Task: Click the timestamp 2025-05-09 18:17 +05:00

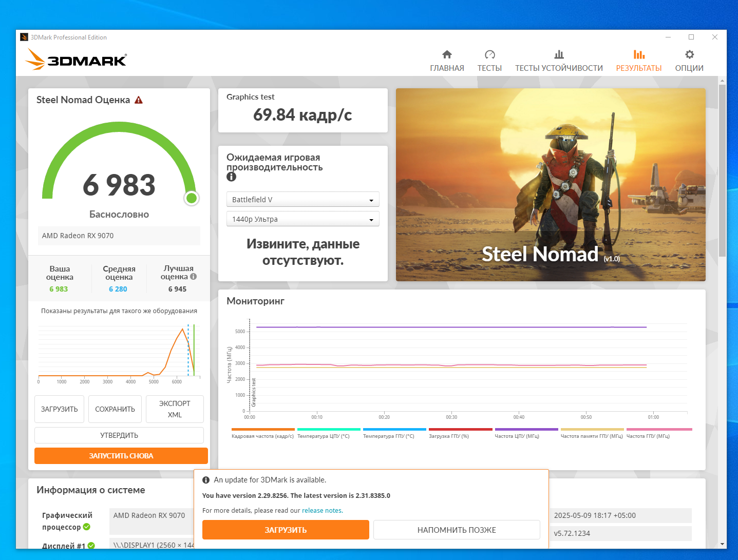Action: pos(621,515)
